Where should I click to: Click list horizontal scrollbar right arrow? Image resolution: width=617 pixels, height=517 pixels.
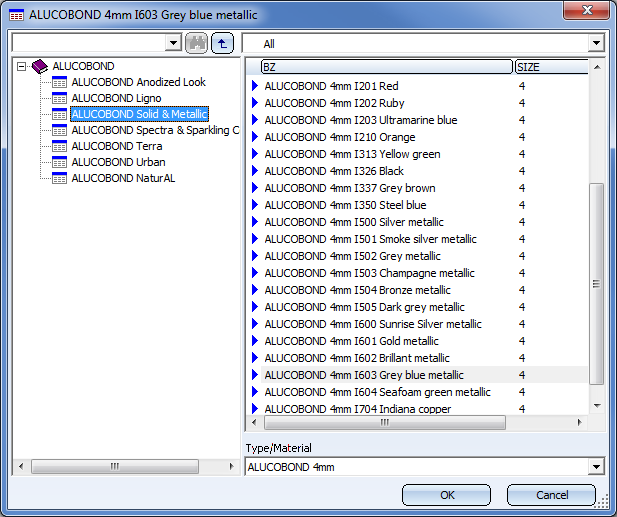click(579, 422)
